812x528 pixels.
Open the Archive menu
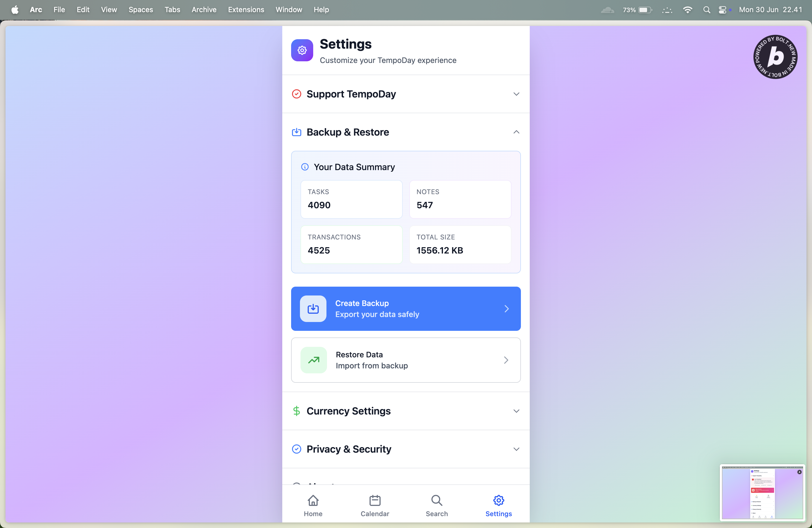204,10
